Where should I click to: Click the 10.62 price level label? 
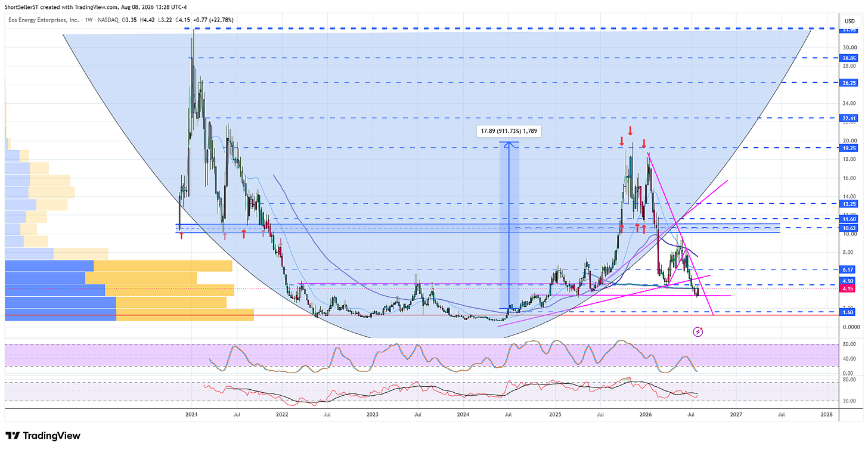pyautogui.click(x=849, y=228)
